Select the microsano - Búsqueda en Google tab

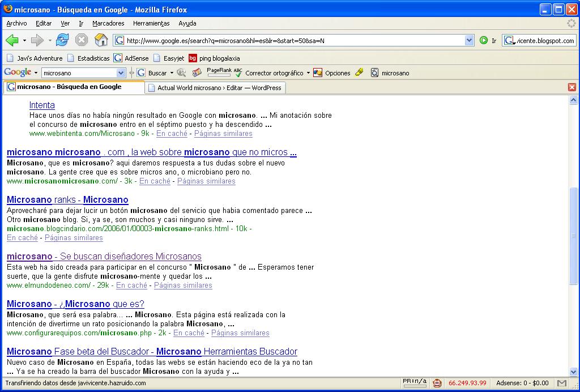tap(74, 87)
